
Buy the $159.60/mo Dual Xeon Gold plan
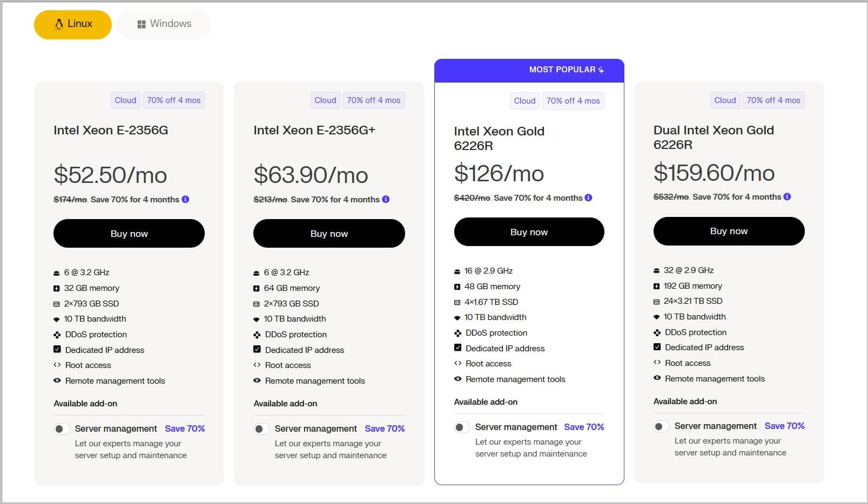tap(729, 231)
